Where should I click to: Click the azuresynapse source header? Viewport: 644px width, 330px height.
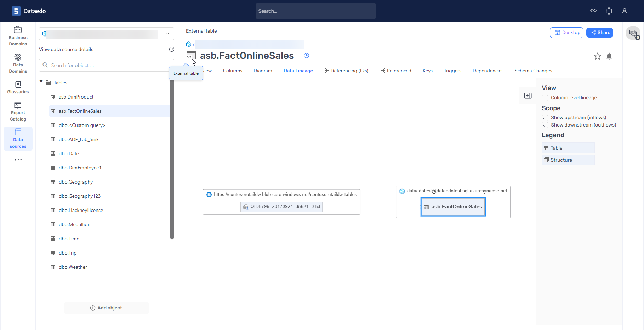tap(453, 191)
